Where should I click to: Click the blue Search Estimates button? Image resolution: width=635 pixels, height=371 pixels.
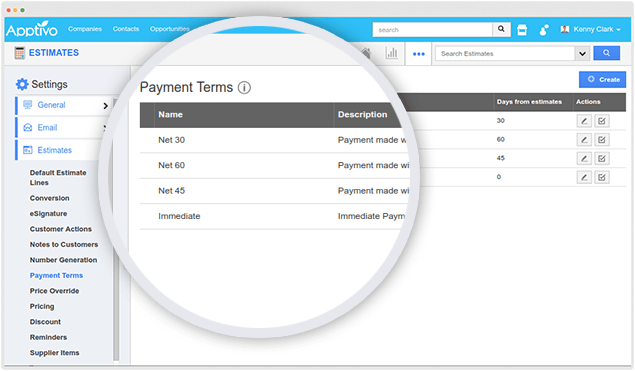(x=606, y=53)
